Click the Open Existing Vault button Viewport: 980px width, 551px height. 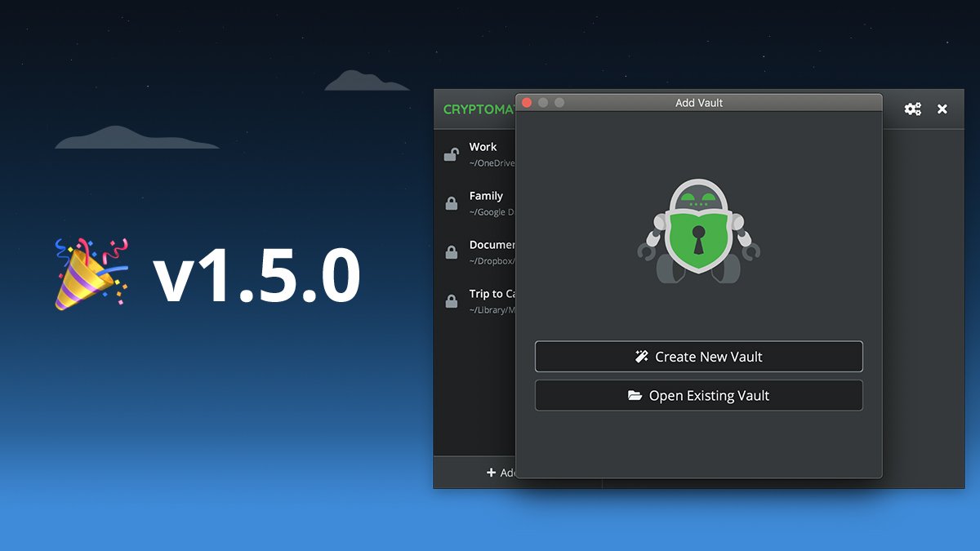click(698, 395)
